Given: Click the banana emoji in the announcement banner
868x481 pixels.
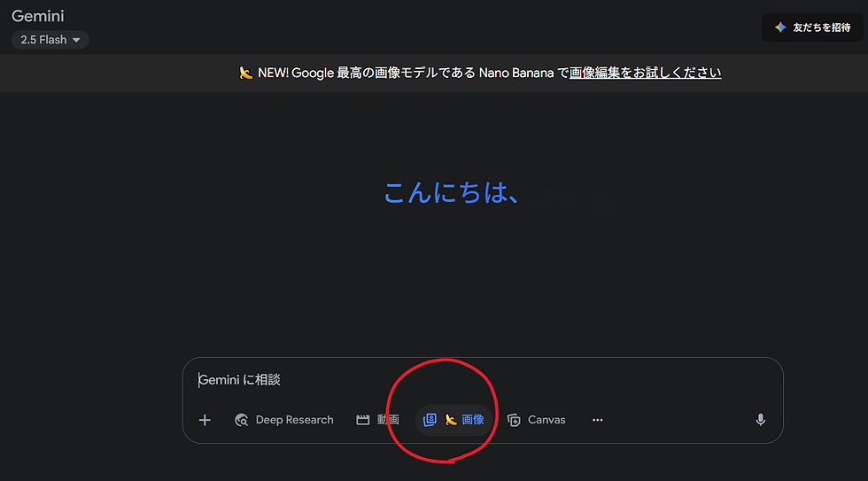Looking at the screenshot, I should (246, 73).
